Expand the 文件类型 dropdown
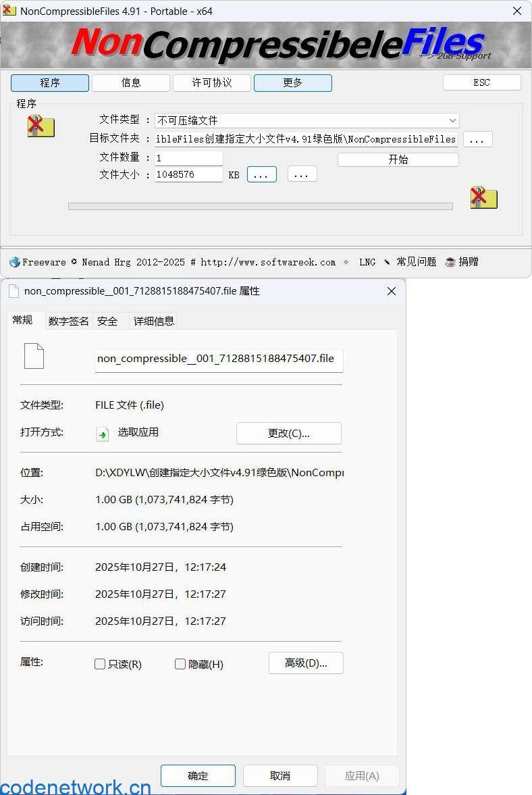Image resolution: width=532 pixels, height=795 pixels. pos(452,120)
